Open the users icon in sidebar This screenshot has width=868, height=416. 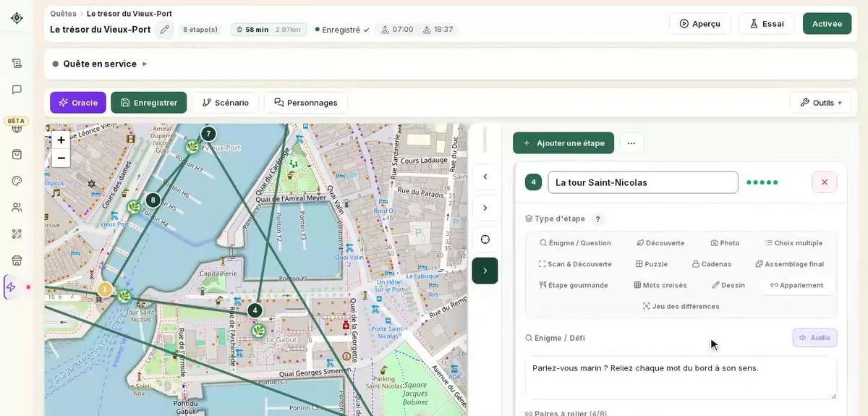pyautogui.click(x=17, y=208)
